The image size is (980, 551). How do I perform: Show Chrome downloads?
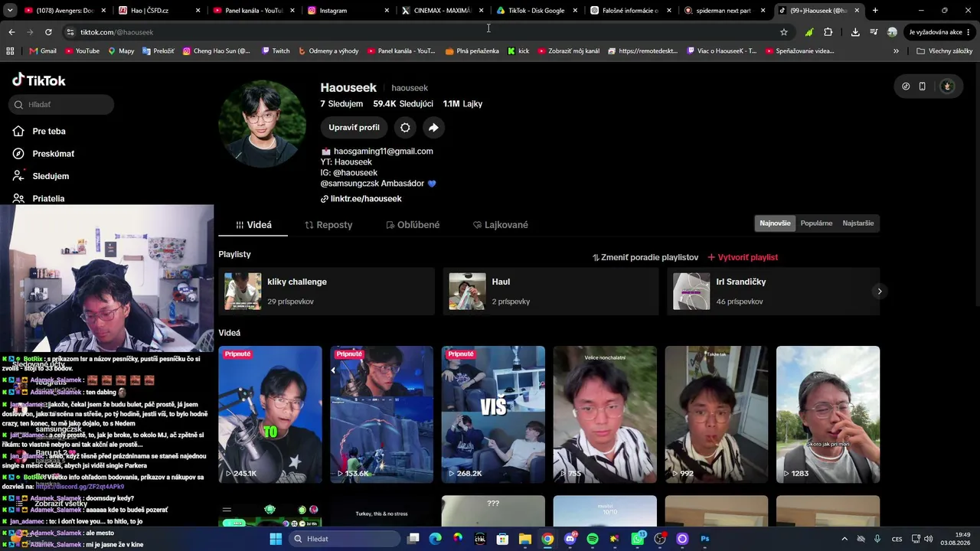855,32
